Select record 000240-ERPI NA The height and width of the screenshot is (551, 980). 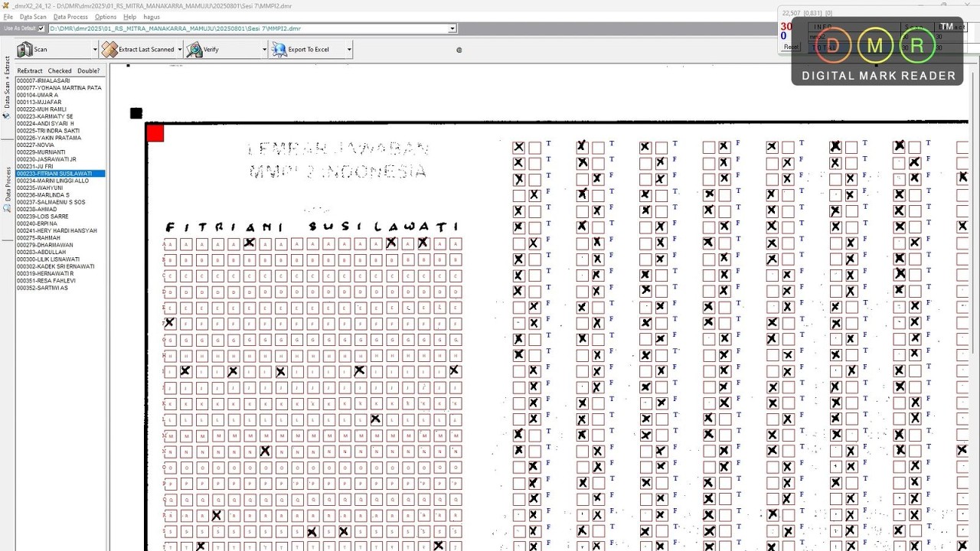pyautogui.click(x=60, y=223)
